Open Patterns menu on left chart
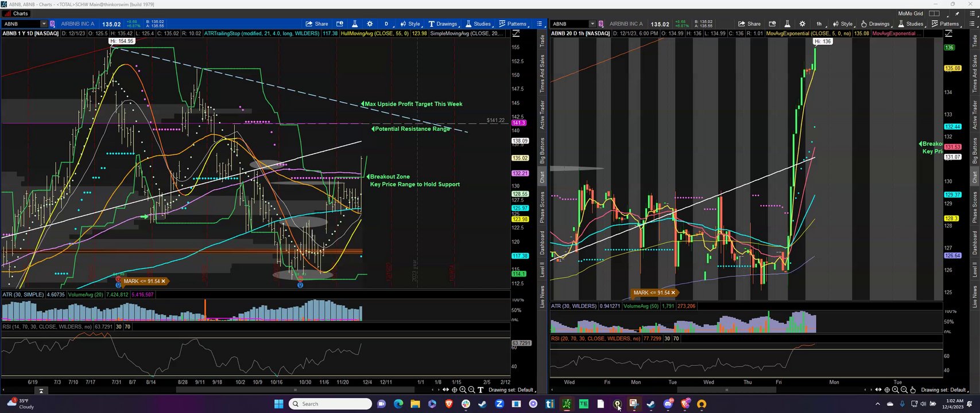Viewport: 980px width, 413px height. click(x=513, y=24)
